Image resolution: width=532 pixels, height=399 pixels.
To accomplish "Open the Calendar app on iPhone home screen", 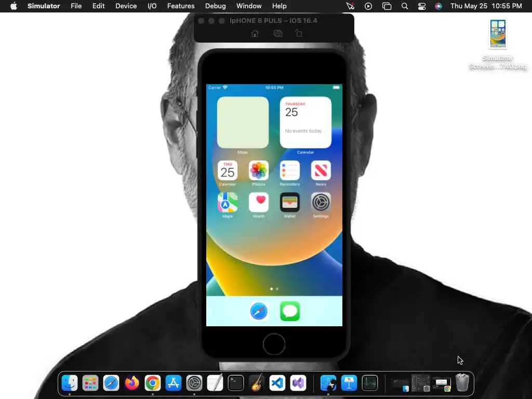I will [228, 170].
